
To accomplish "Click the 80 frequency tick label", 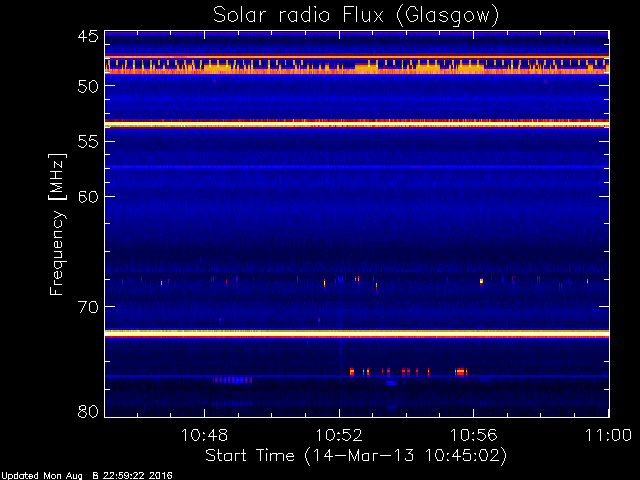I will [88, 411].
